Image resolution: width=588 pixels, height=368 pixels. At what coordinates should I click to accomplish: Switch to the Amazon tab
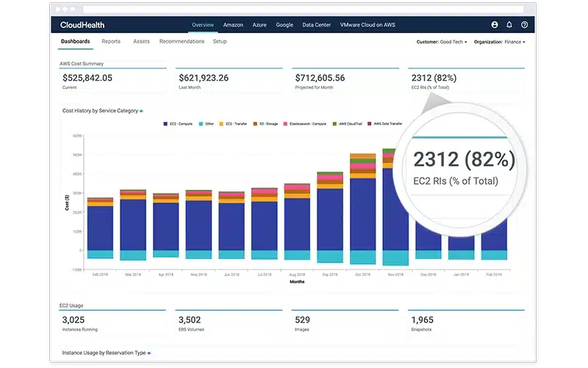[x=233, y=25]
